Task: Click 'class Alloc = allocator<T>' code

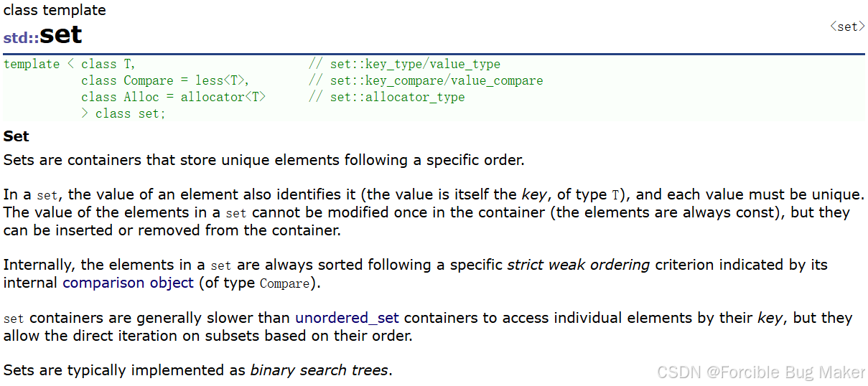Action: point(174,97)
